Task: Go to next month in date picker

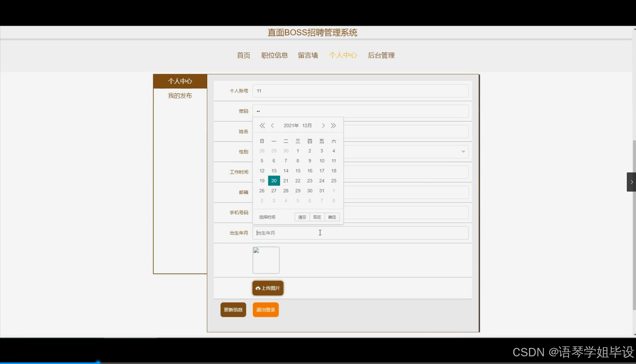Action: 323,125
